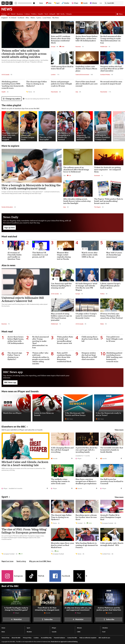This screenshot has width=125, height=644.
Task: Select the Business tab in the News nav
Action: click(20, 14)
